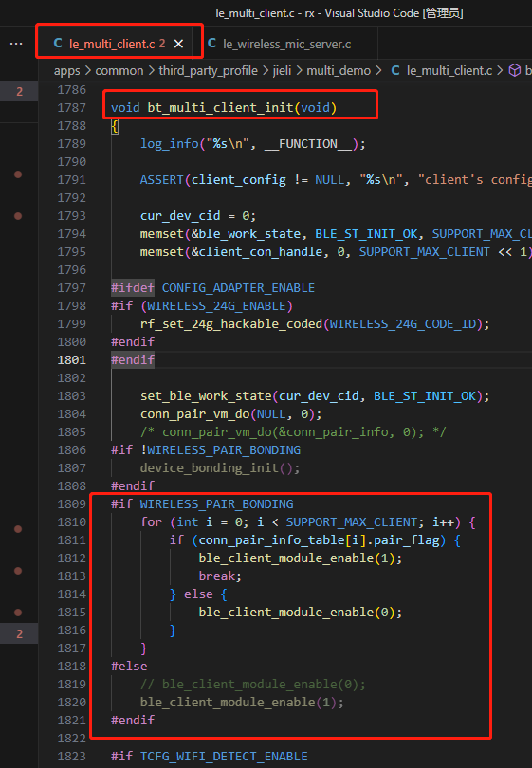Click TCFG_WIFI_DETECT_ENABLE macro

[x=224, y=757]
